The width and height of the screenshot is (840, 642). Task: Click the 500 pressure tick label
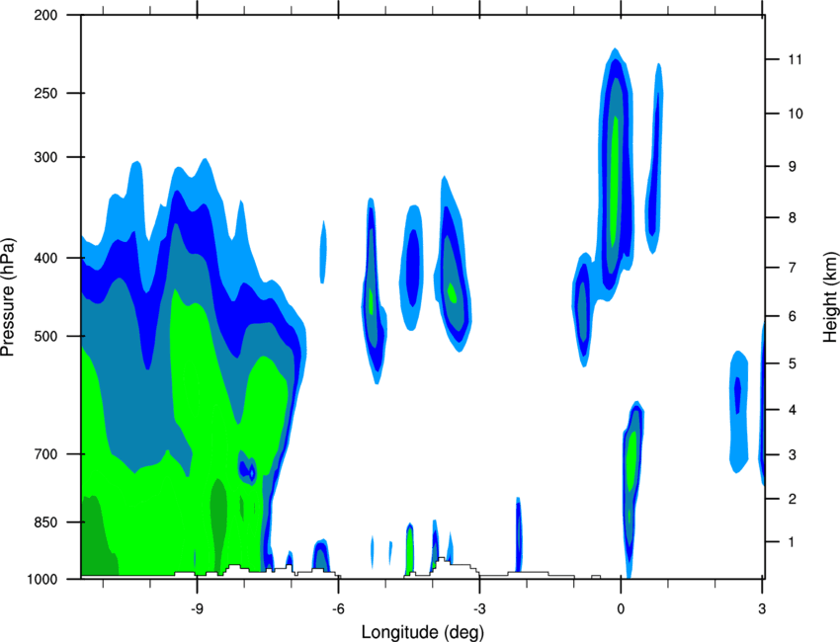click(45, 336)
